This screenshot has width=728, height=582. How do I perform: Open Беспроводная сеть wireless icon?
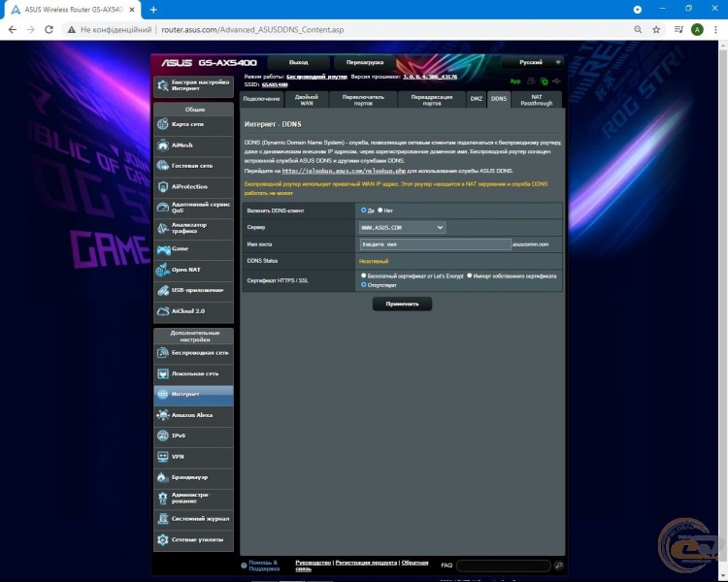coord(162,353)
